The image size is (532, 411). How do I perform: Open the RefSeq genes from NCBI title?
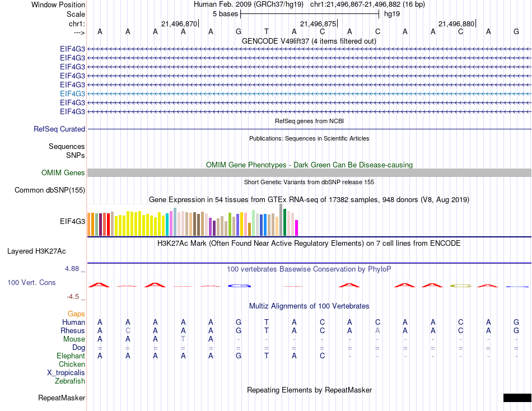point(309,121)
